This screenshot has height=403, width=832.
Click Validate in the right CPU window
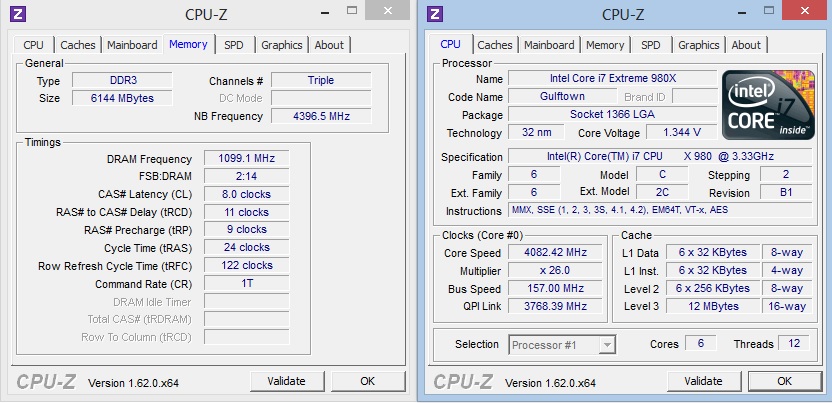[x=704, y=381]
